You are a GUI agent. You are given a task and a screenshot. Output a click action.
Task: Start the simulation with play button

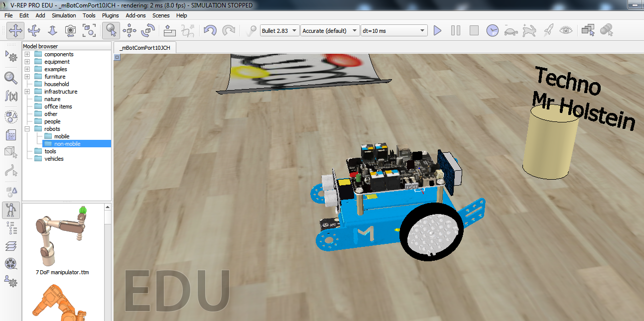click(x=437, y=30)
